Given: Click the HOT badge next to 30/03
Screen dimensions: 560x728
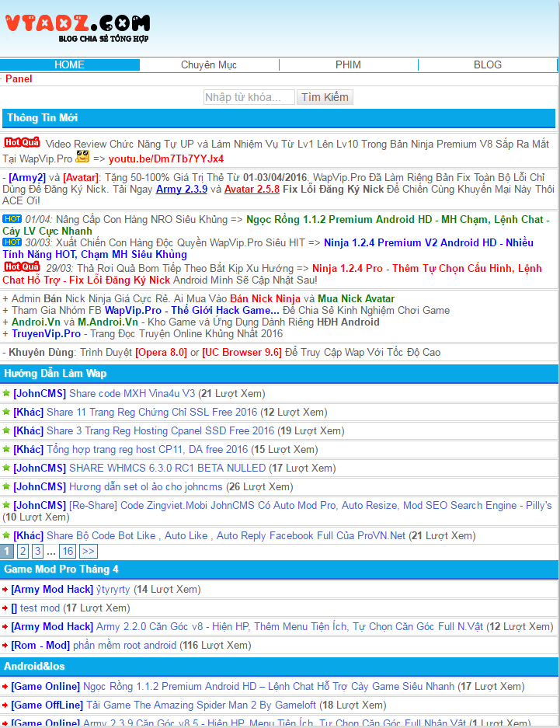Looking at the screenshot, I should click(12, 242).
